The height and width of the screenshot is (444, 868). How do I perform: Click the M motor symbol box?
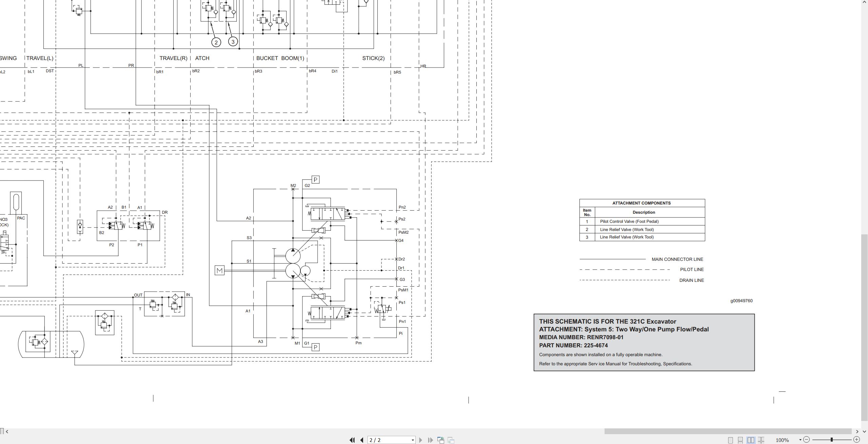tap(219, 271)
